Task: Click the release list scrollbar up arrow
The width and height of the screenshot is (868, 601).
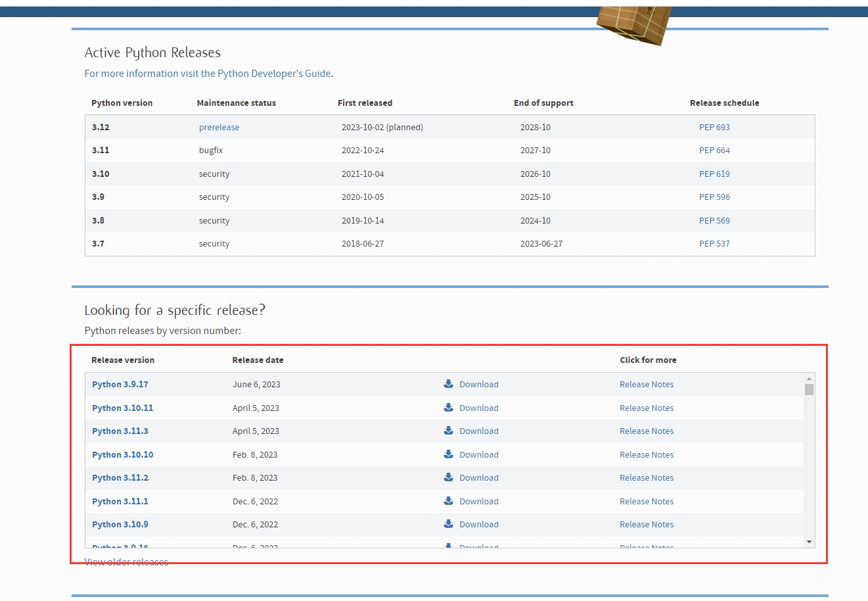Action: (809, 379)
